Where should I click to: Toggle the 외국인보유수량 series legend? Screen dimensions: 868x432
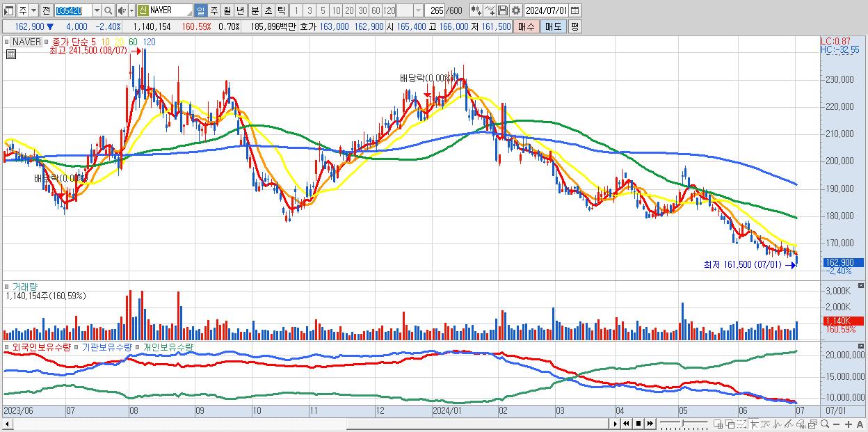pyautogui.click(x=41, y=346)
